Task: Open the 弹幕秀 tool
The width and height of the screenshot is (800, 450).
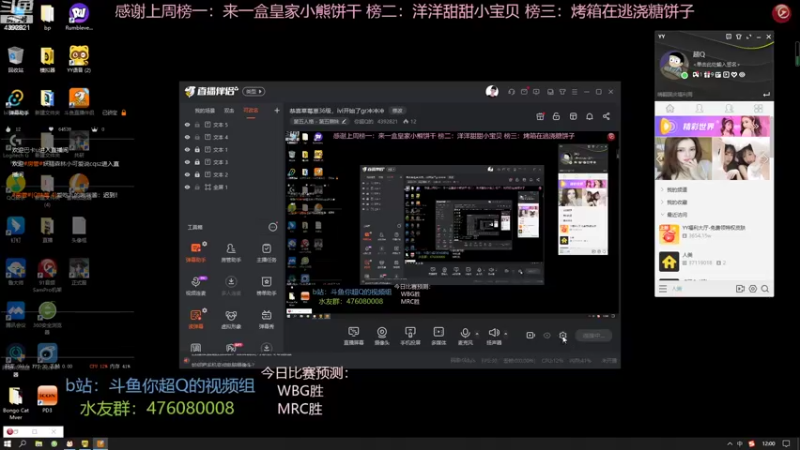Action: 266,319
